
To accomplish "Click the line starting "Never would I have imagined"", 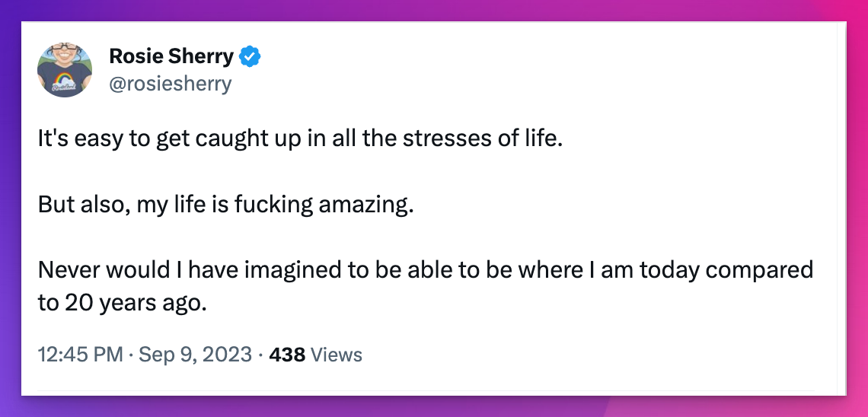I will 425,270.
